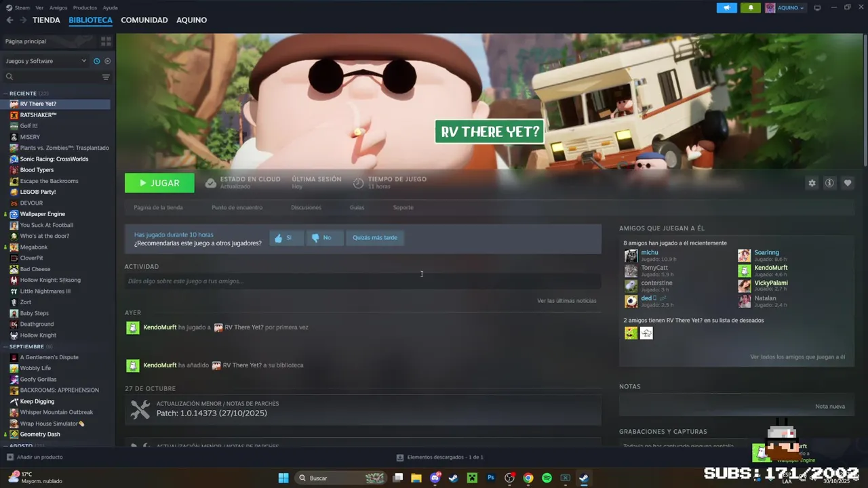This screenshot has height=488, width=868.
Task: Open the Amigos menu
Action: 58,7
